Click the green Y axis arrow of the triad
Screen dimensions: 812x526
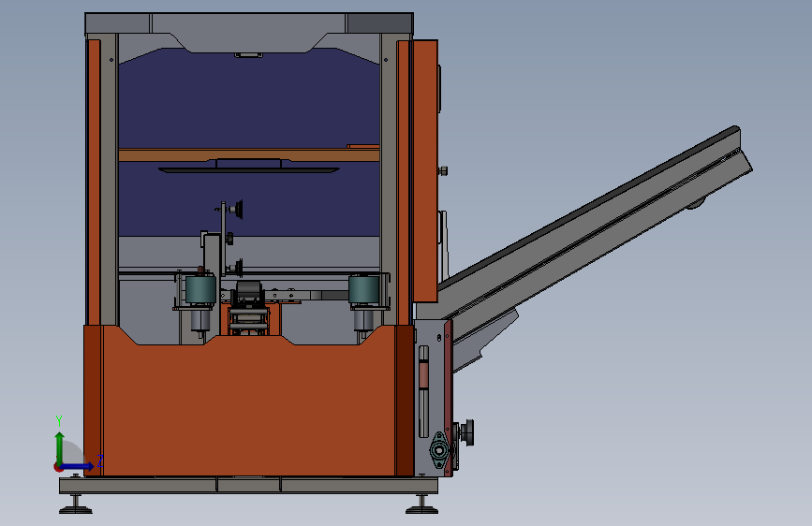point(60,447)
